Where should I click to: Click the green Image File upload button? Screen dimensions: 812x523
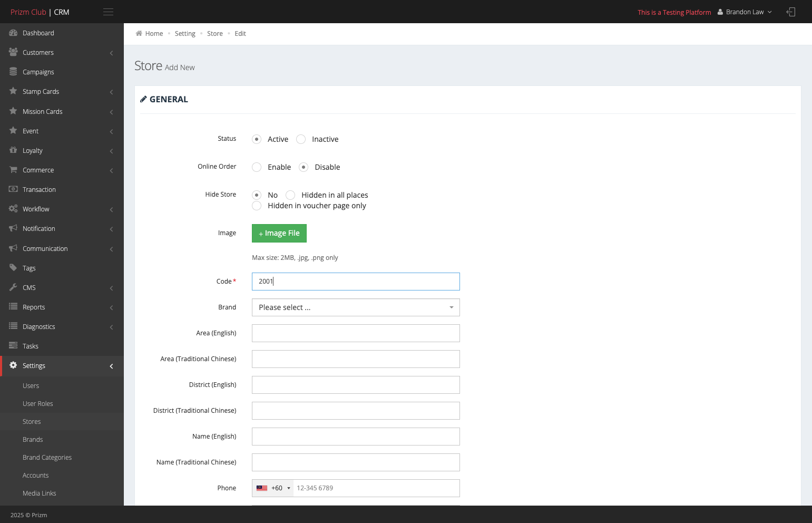pos(279,233)
